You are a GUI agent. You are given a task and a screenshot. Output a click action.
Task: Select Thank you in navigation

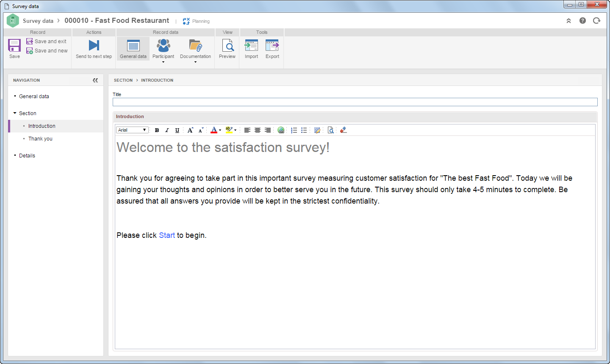point(40,138)
